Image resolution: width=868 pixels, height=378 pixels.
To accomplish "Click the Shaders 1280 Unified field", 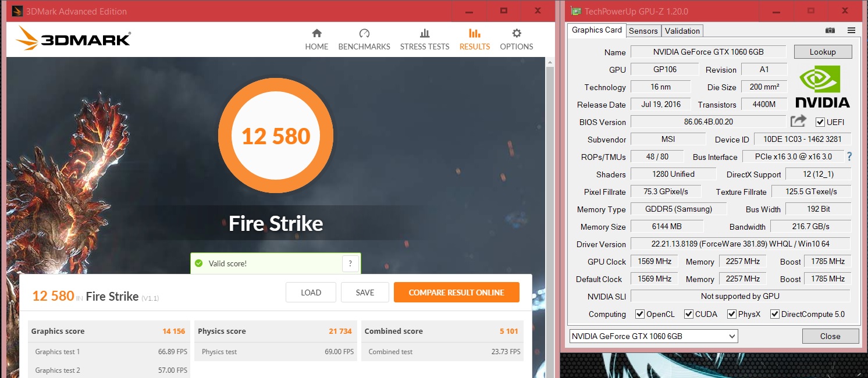I will pyautogui.click(x=673, y=174).
